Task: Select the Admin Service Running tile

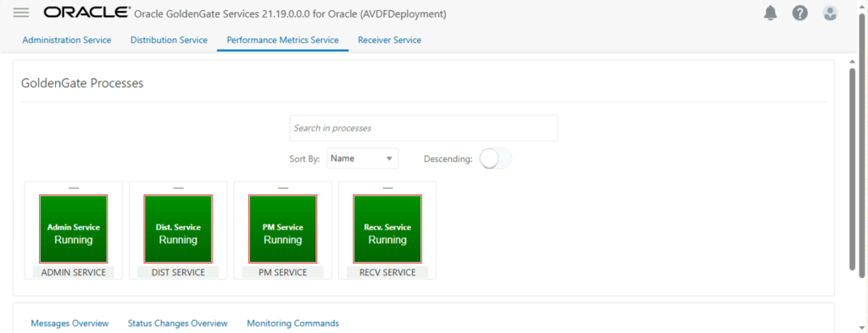Action: 74,229
